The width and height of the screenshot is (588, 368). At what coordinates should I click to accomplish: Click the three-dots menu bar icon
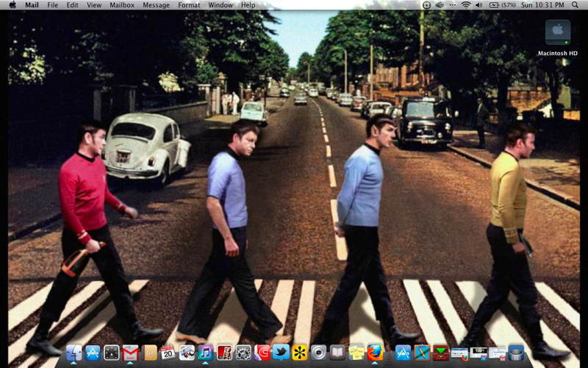[x=453, y=5]
